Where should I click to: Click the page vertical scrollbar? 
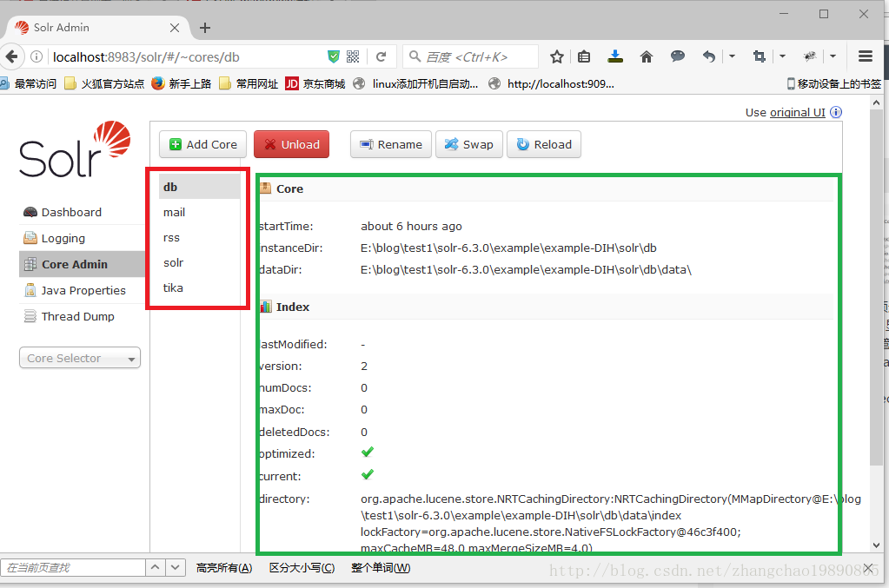[x=876, y=286]
